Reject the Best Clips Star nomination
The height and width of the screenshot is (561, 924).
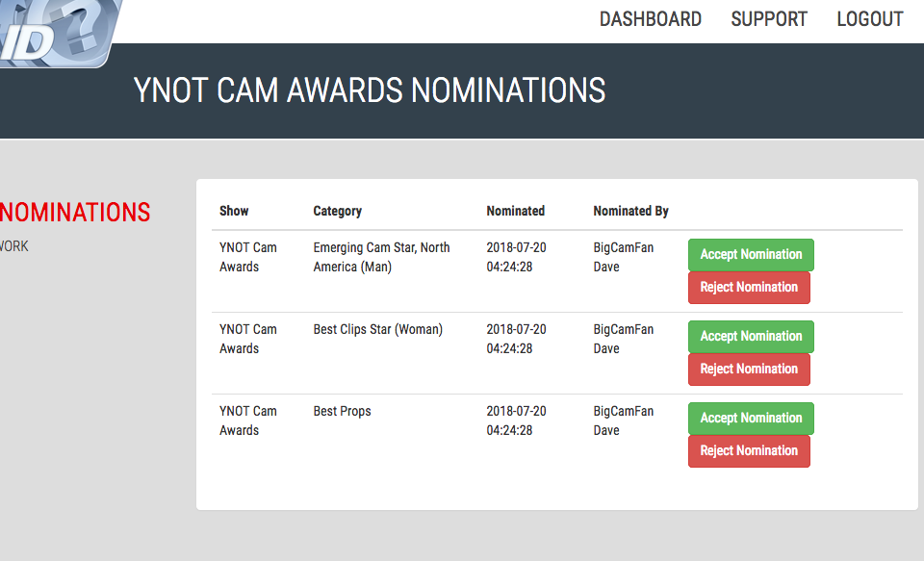749,369
